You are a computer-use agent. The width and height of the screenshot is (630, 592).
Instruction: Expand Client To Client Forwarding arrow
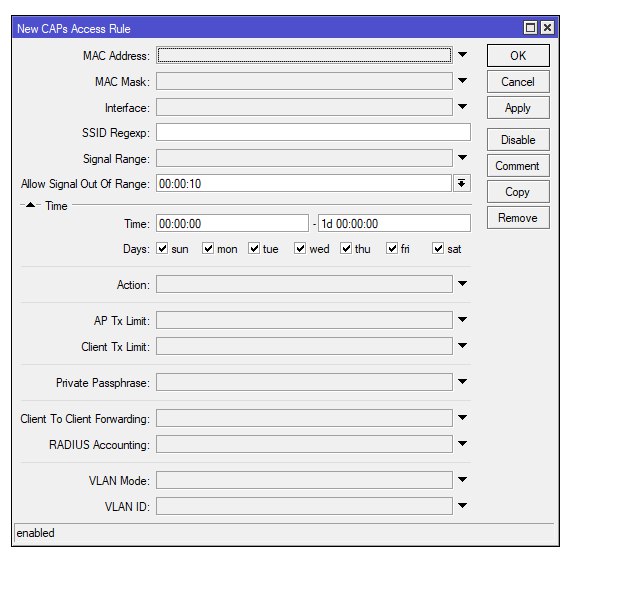[x=462, y=418]
